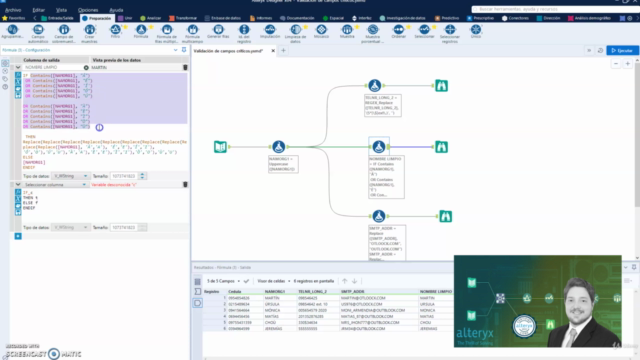This screenshot has width=640, height=360.
Task: Select the Limpieza de datos tool
Action: (296, 33)
